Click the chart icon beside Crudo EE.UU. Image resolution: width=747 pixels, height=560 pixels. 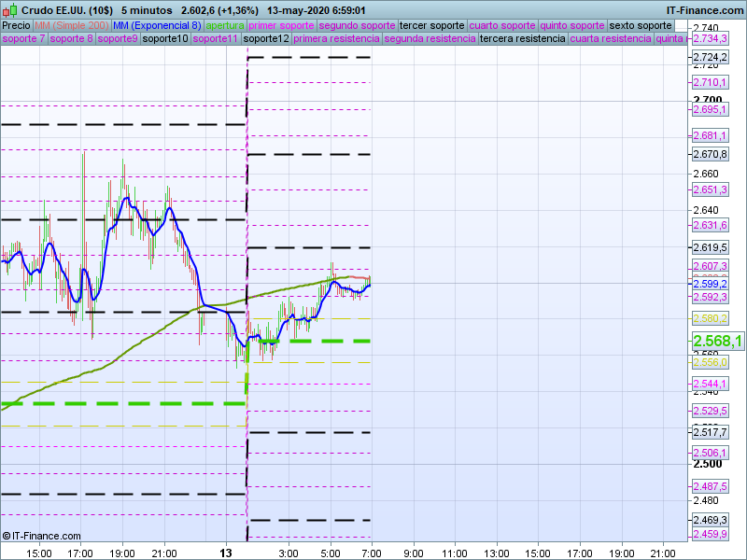pos(9,9)
